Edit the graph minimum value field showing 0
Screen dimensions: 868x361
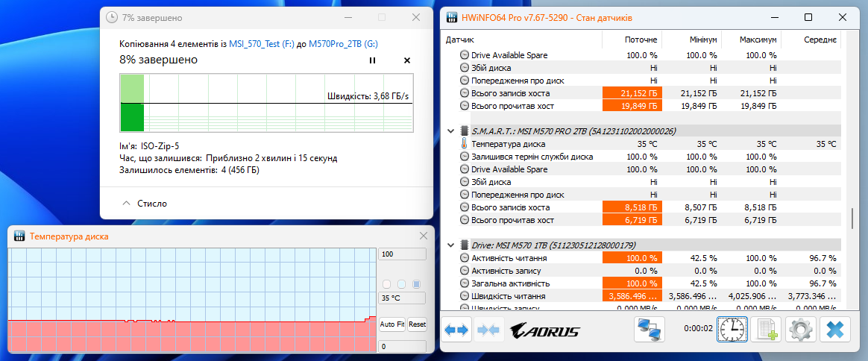tap(403, 347)
